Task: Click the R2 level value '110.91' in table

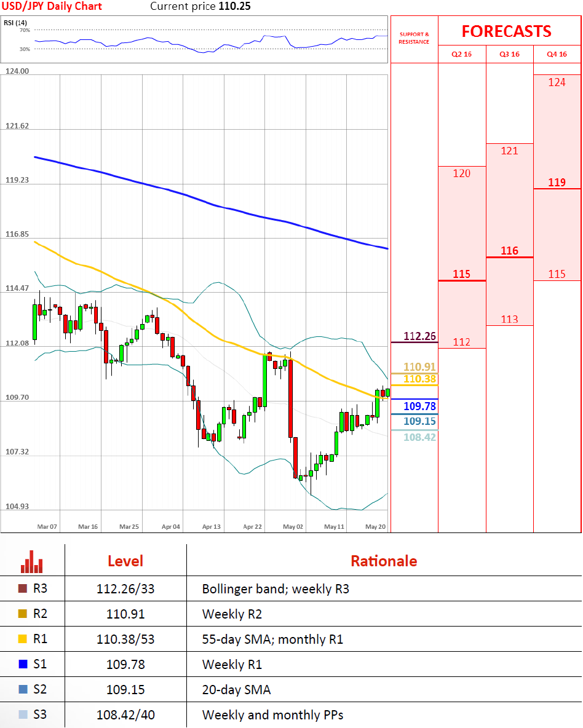Action: point(125,614)
